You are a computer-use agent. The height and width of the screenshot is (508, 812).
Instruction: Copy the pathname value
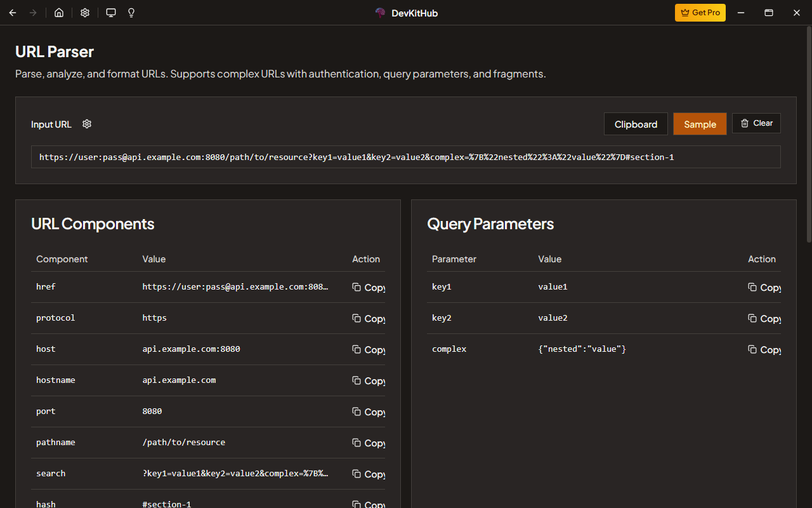point(369,443)
